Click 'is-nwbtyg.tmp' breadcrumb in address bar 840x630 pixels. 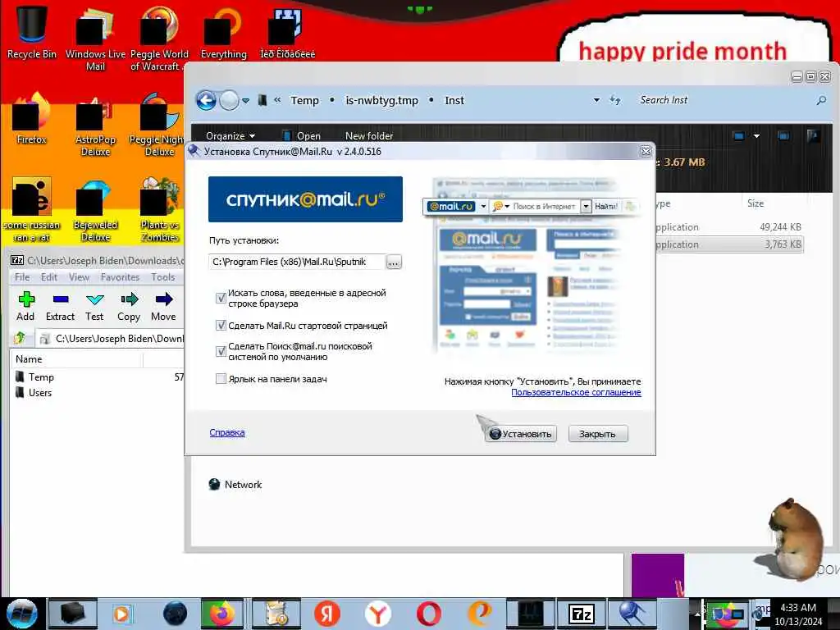pos(382,100)
